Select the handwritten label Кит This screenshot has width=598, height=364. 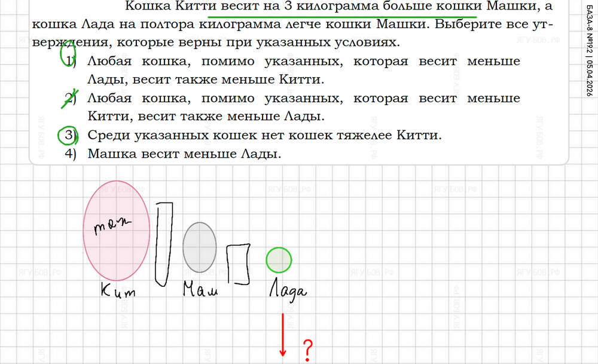[x=117, y=292]
